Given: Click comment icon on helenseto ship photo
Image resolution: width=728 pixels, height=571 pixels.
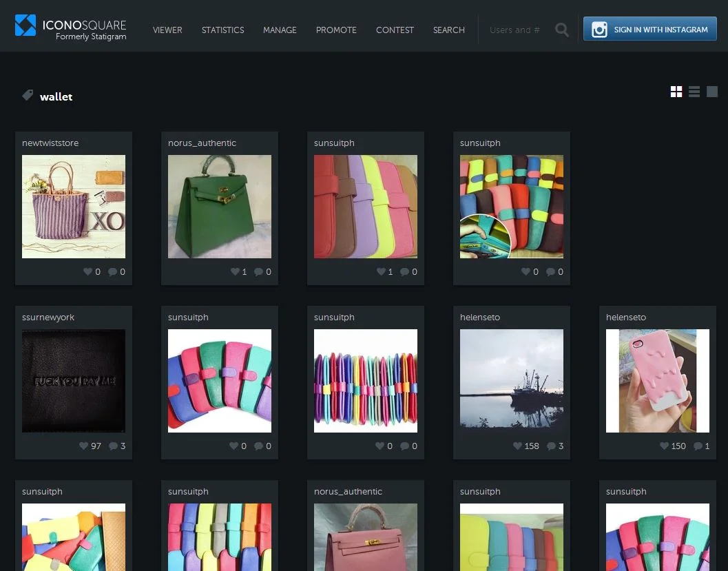Looking at the screenshot, I should (551, 446).
